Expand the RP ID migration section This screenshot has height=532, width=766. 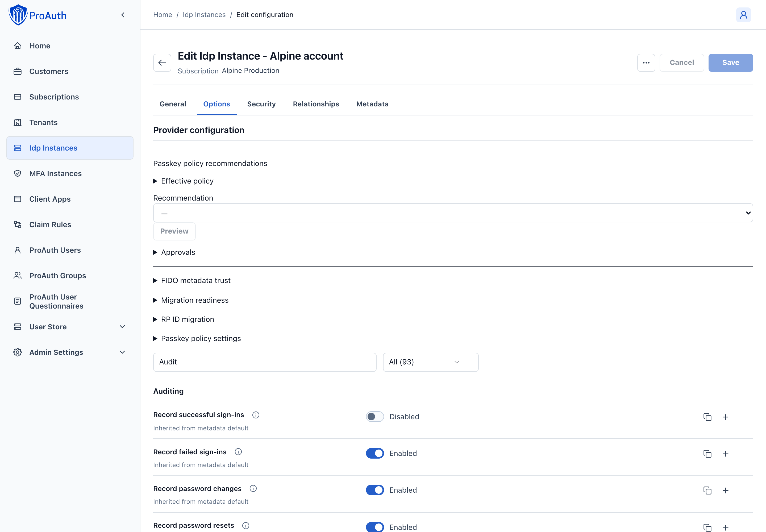(x=184, y=319)
